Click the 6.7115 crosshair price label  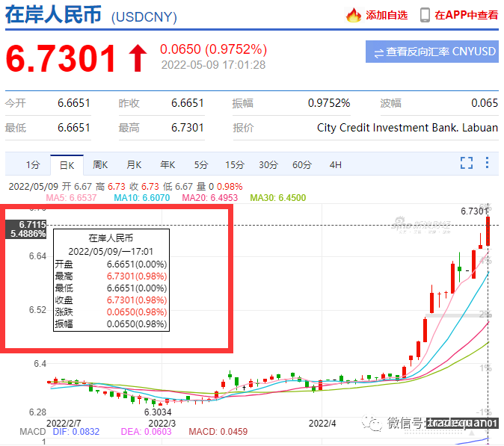32,224
